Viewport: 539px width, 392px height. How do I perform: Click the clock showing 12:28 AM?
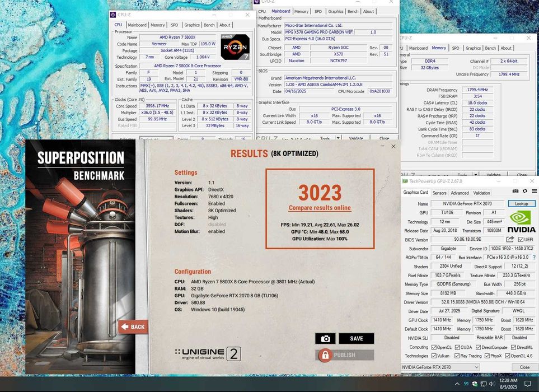coord(508,380)
